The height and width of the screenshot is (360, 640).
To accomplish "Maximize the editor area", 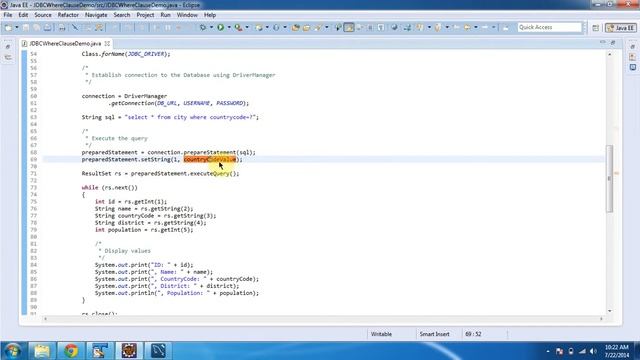I will (x=613, y=42).
